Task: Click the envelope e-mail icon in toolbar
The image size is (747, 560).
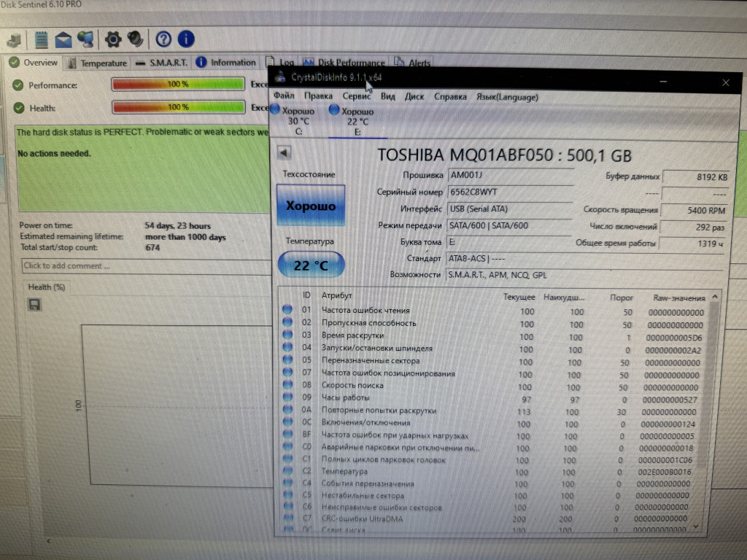Action: pyautogui.click(x=63, y=39)
